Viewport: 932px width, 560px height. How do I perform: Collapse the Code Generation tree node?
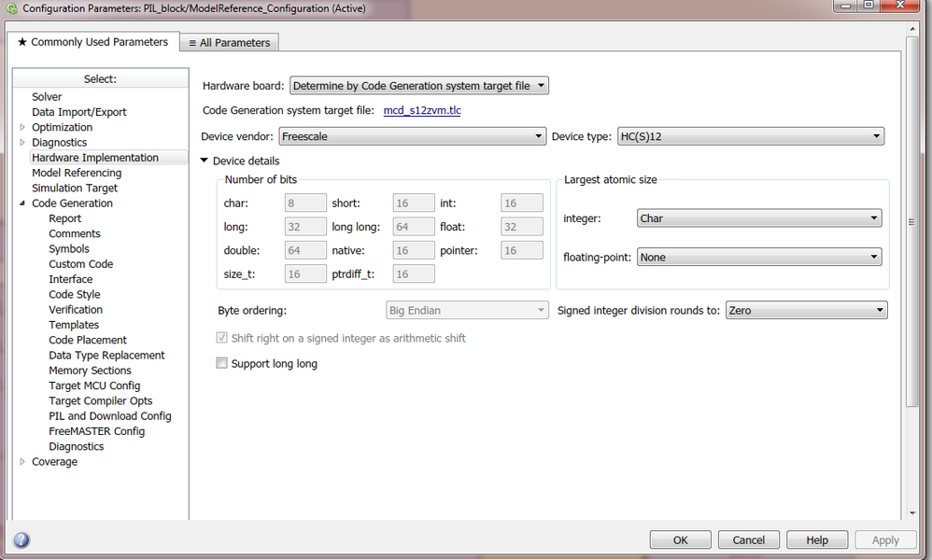tap(22, 203)
